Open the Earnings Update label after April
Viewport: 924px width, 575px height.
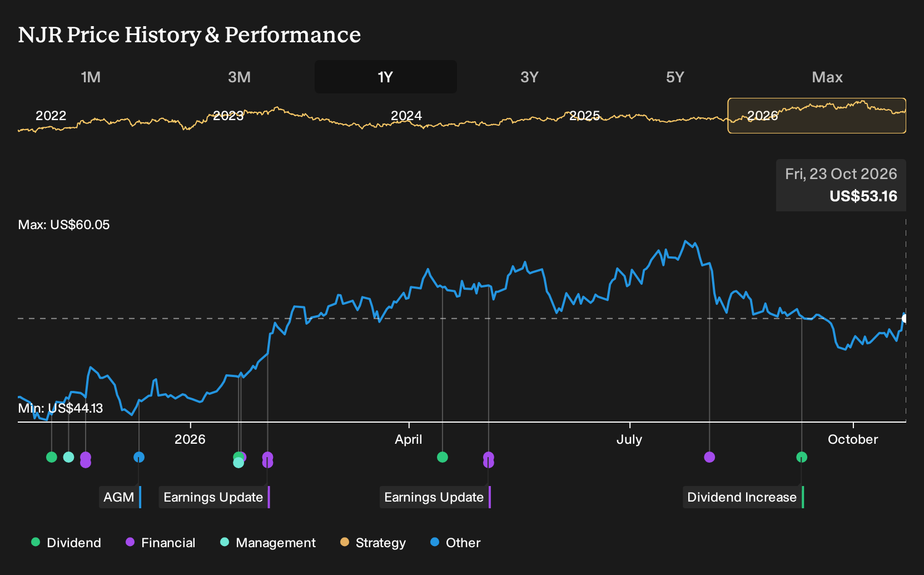435,497
